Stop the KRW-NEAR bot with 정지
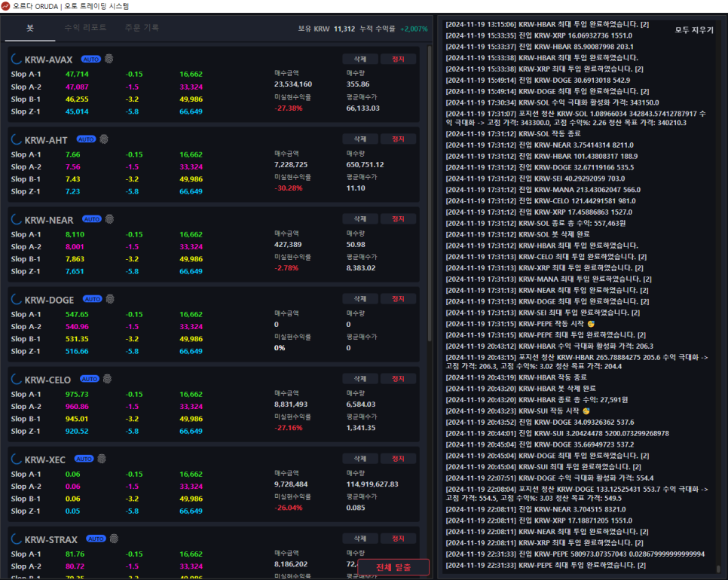 point(399,218)
